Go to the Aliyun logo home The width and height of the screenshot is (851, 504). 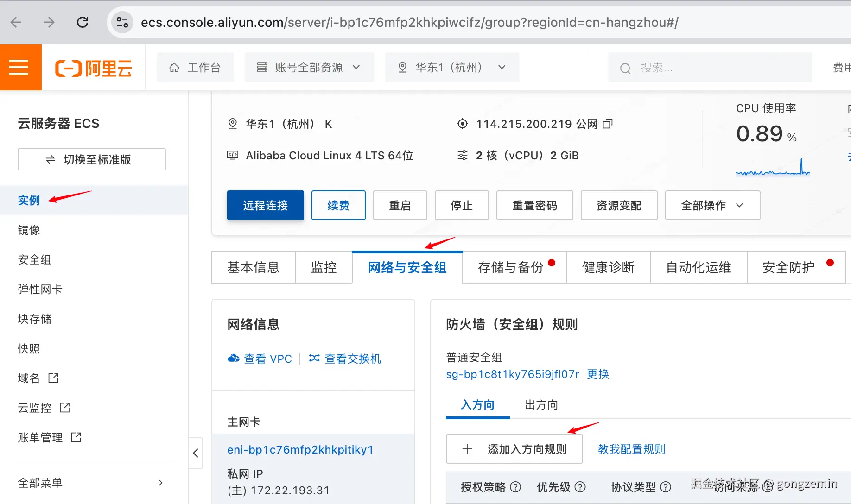(x=93, y=68)
